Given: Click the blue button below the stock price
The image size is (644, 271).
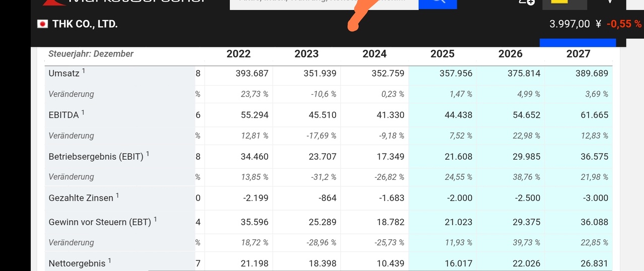Looking at the screenshot, I should point(578,43).
